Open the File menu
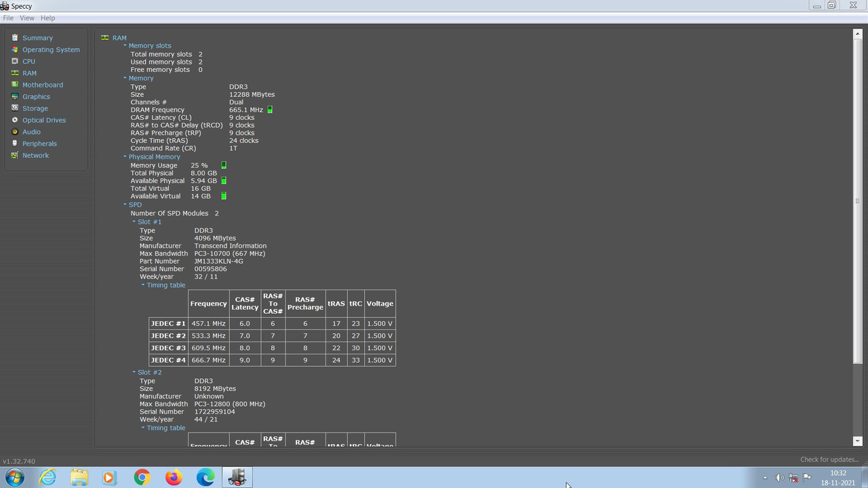 [x=8, y=18]
